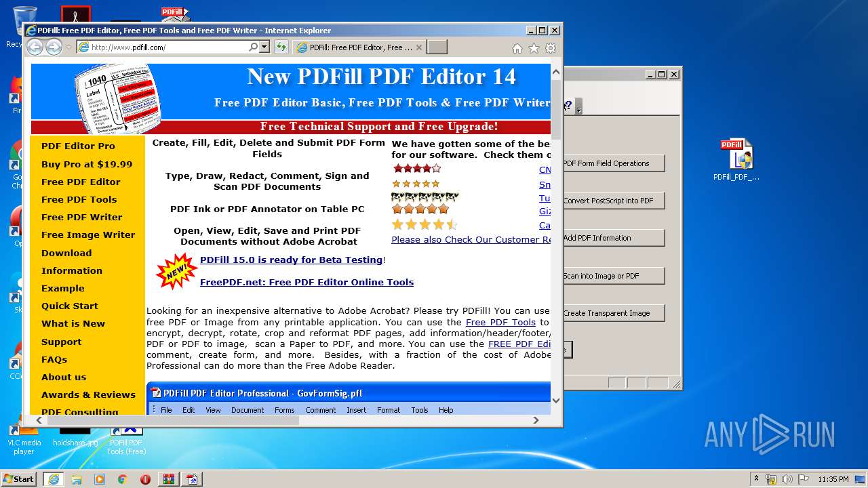The image size is (868, 488).
Task: Open the Favorites star icon
Action: click(534, 48)
